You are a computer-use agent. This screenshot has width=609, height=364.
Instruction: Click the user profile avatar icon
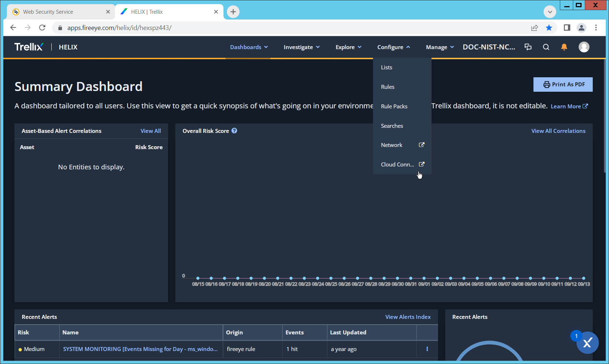pyautogui.click(x=584, y=47)
